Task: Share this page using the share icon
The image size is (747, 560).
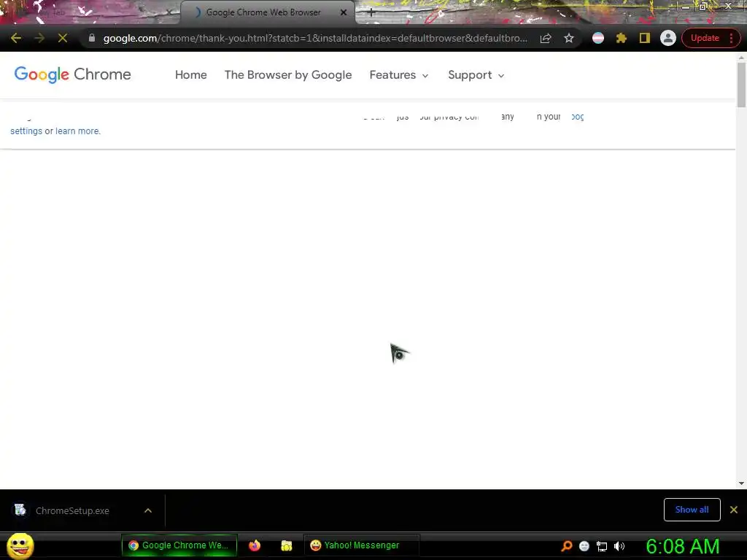Action: (546, 38)
